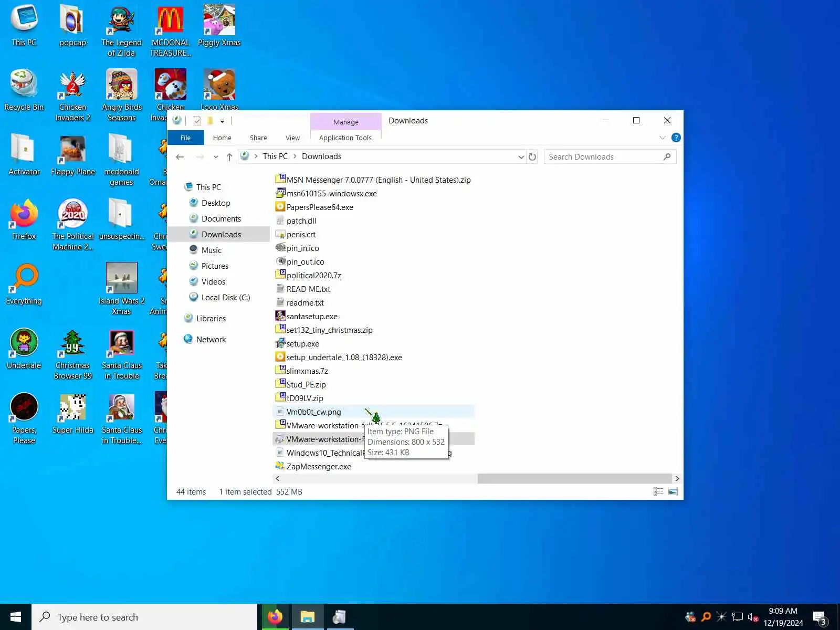
Task: Click the Properties icon in the quick access toolbar
Action: pyautogui.click(x=197, y=121)
